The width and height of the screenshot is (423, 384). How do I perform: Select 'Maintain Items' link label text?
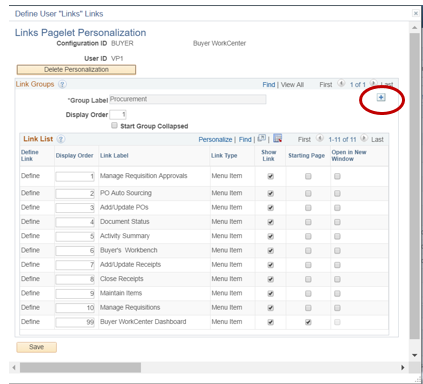tap(121, 293)
